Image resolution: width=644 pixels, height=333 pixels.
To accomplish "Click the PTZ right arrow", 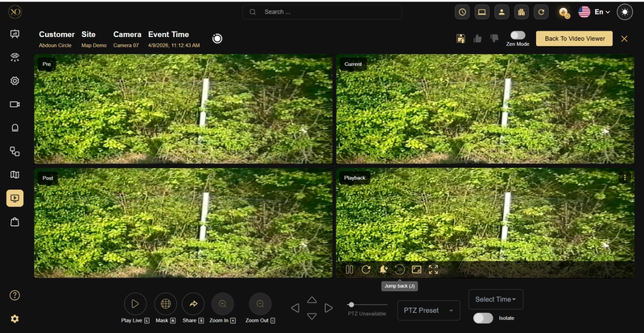I will click(x=328, y=308).
